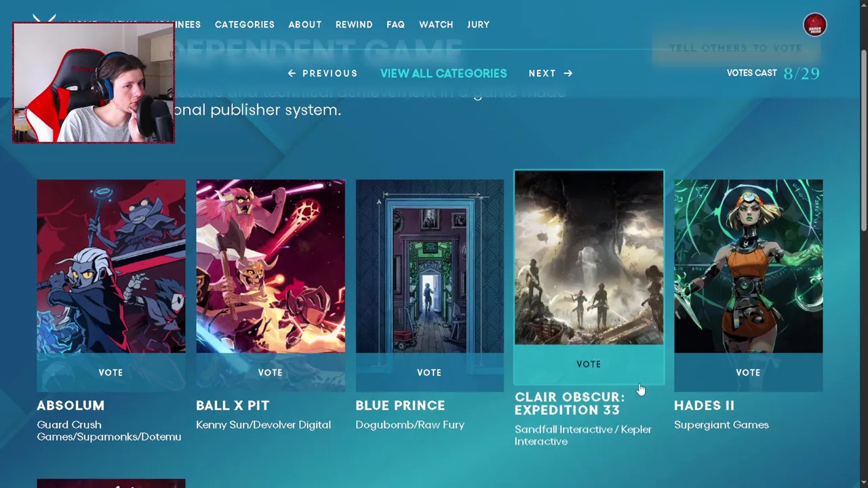Click Kenny Sun/Devolver Digital text
Image resolution: width=868 pixels, height=488 pixels.
(x=263, y=425)
